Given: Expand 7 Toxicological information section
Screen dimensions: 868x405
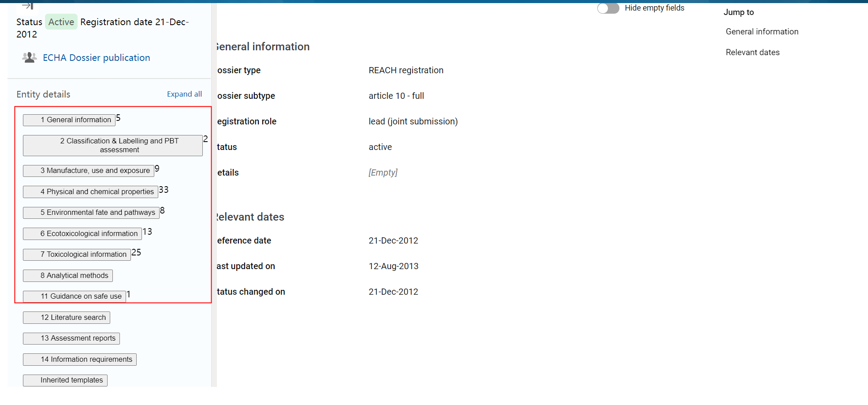Looking at the screenshot, I should 77,255.
